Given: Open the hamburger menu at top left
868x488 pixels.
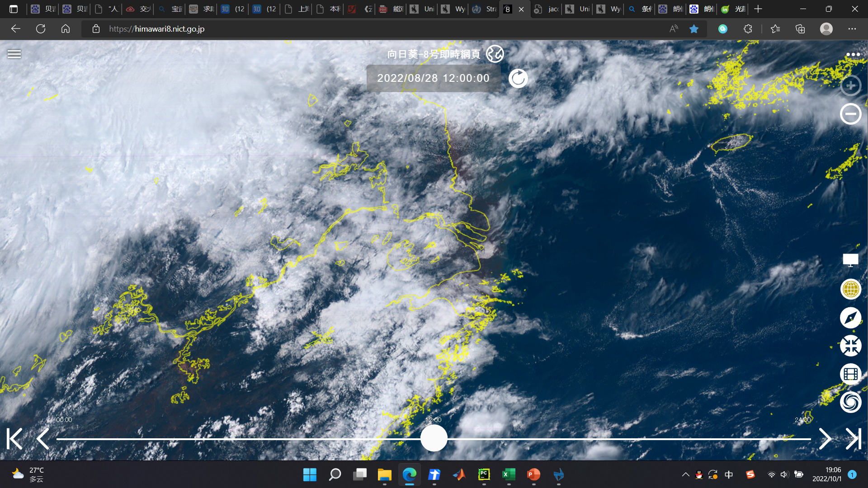Looking at the screenshot, I should (14, 54).
